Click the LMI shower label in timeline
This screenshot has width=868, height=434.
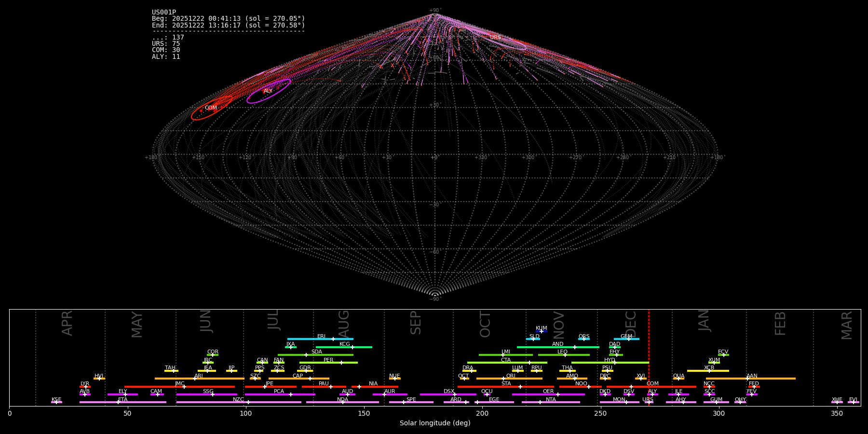tap(506, 352)
